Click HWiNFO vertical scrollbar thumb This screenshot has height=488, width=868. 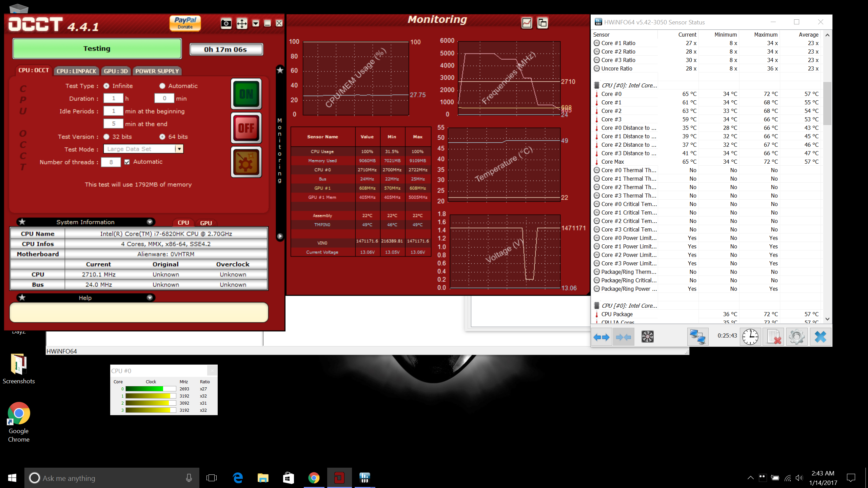pyautogui.click(x=827, y=103)
